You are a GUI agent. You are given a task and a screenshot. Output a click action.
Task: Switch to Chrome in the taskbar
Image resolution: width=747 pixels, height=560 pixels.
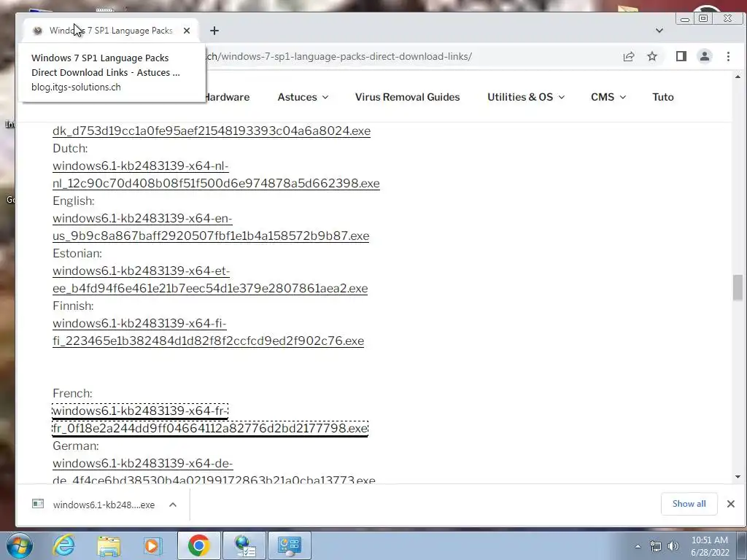click(198, 545)
